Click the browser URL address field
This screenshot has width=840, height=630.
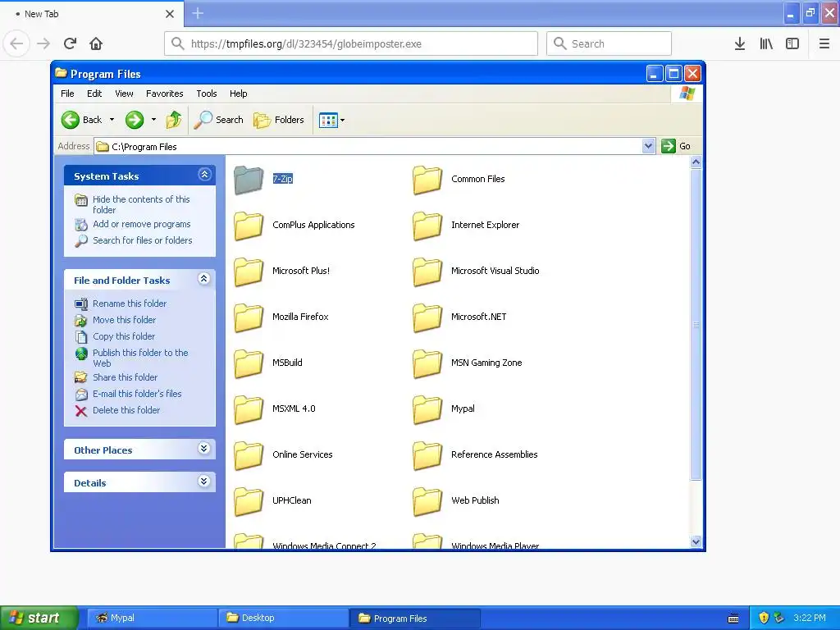(x=351, y=43)
